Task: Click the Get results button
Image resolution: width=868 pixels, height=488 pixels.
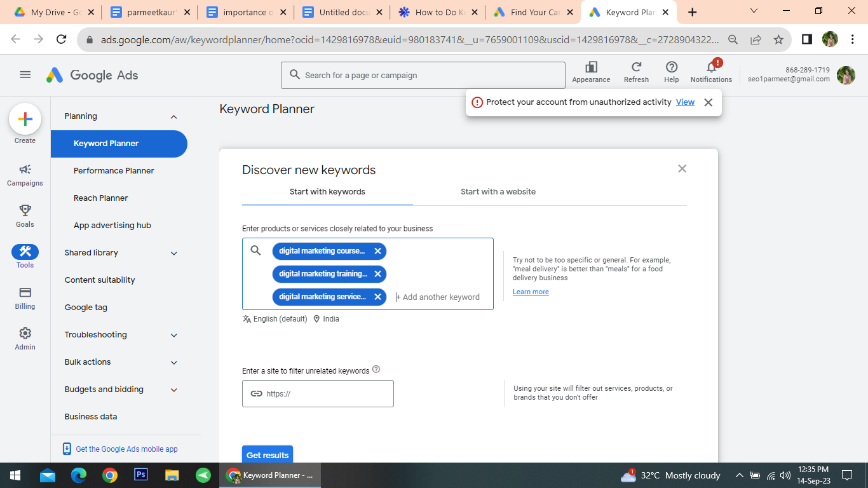Action: coord(268,455)
